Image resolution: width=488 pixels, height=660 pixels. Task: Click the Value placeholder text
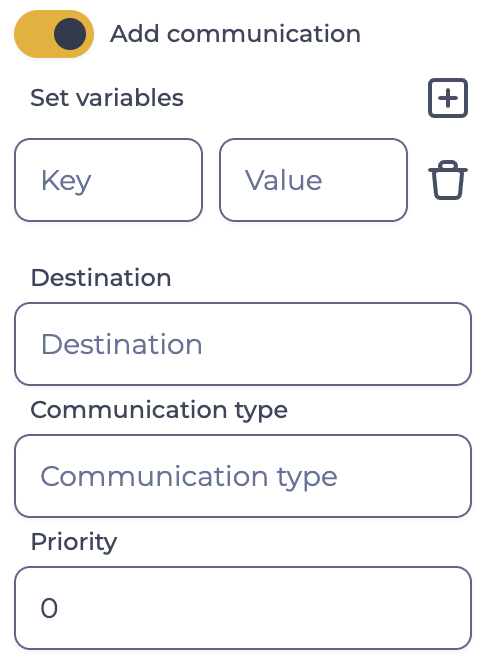(284, 180)
